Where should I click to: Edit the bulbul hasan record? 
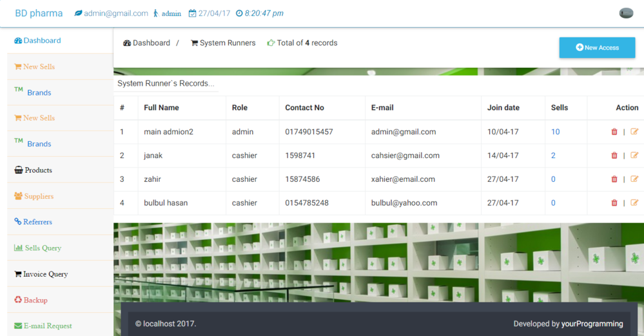634,203
